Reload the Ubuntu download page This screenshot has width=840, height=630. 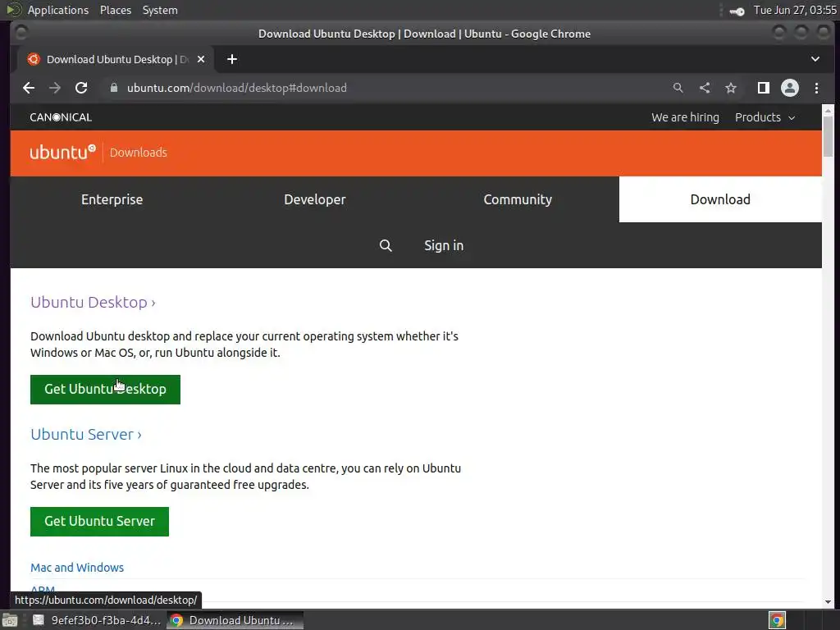[x=81, y=88]
